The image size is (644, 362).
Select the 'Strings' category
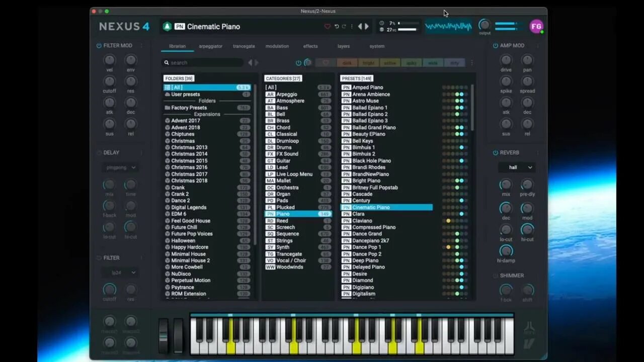tap(298, 240)
